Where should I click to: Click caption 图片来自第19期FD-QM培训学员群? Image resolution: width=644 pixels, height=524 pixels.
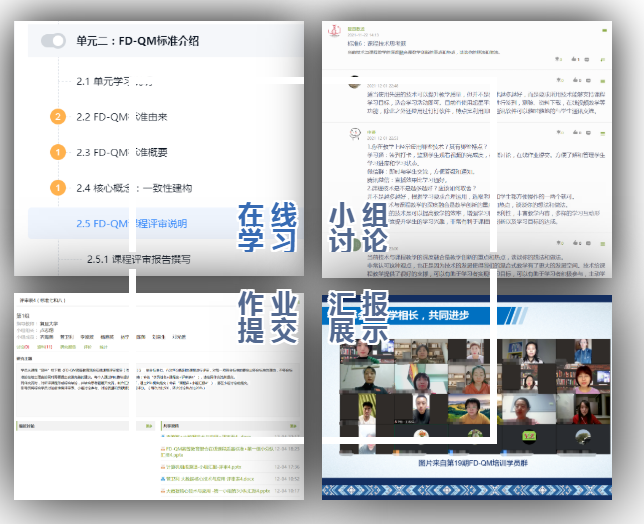473,463
